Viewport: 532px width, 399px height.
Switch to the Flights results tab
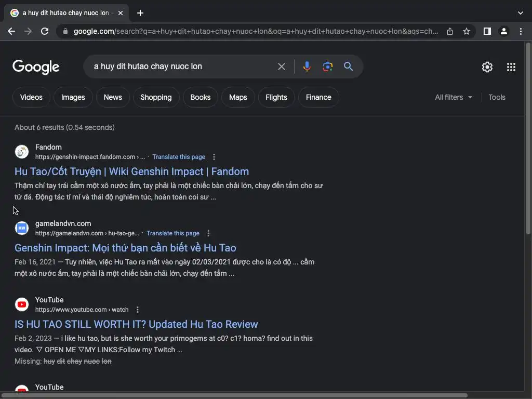click(x=276, y=97)
